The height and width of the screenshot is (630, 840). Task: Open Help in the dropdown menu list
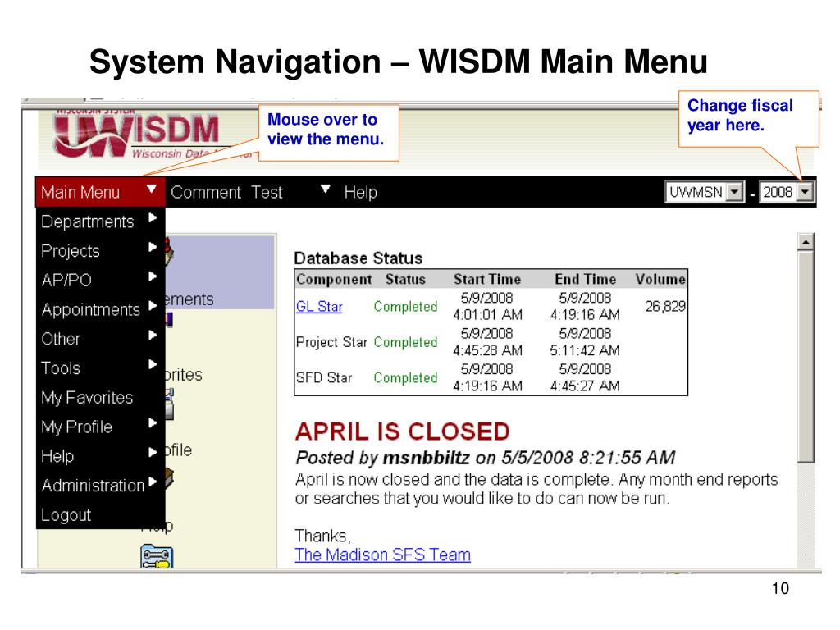[x=99, y=456]
